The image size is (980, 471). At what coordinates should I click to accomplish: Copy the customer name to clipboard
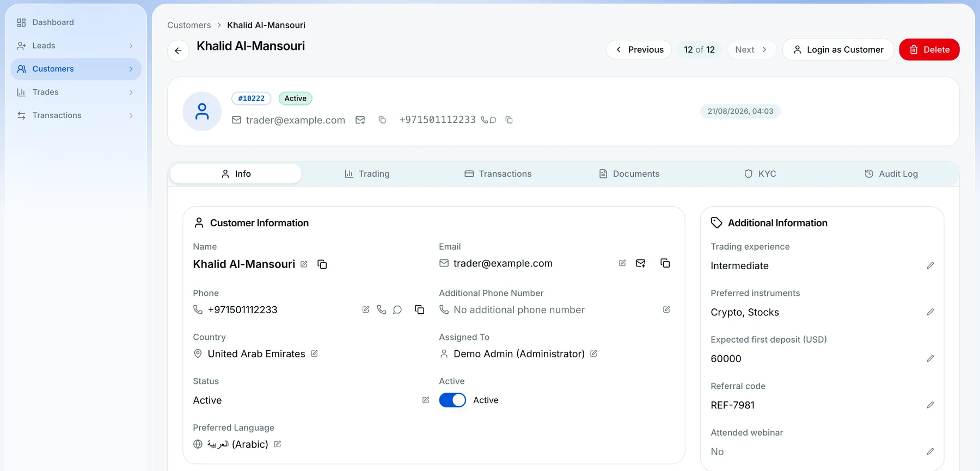(322, 264)
